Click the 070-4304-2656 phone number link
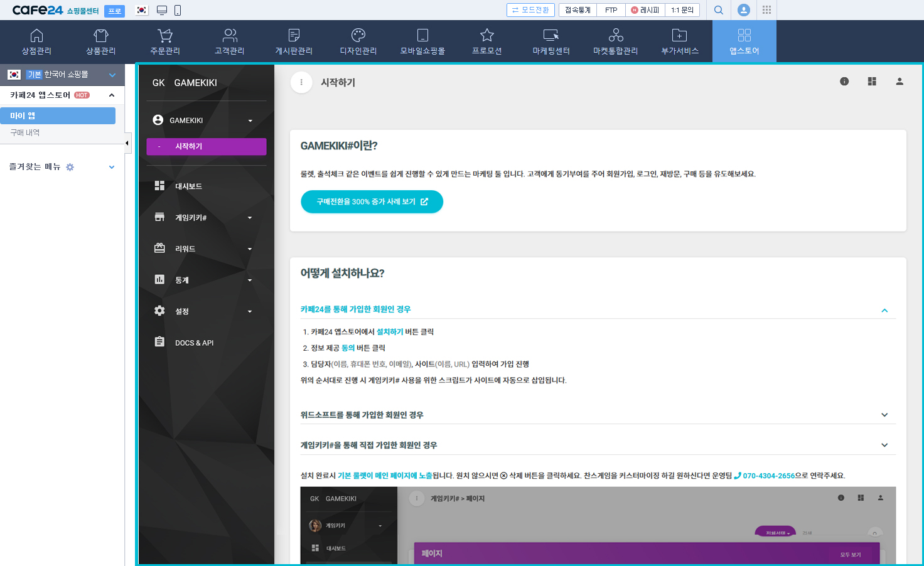 point(768,476)
